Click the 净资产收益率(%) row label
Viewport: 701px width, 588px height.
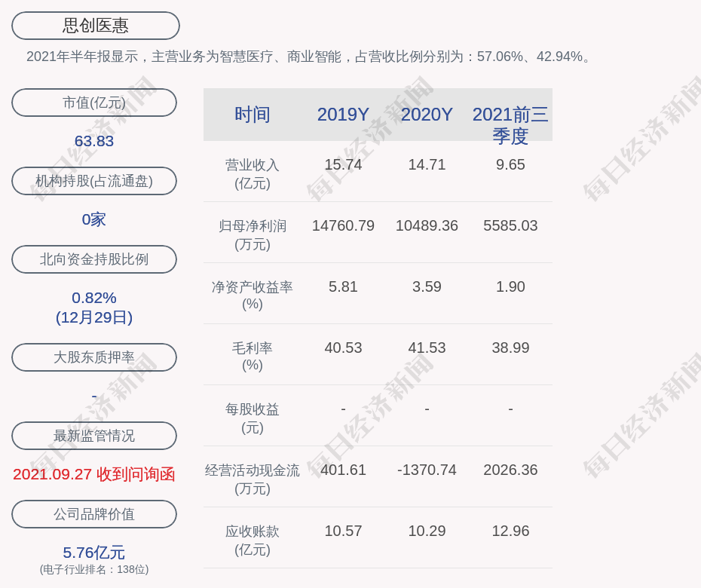click(252, 296)
